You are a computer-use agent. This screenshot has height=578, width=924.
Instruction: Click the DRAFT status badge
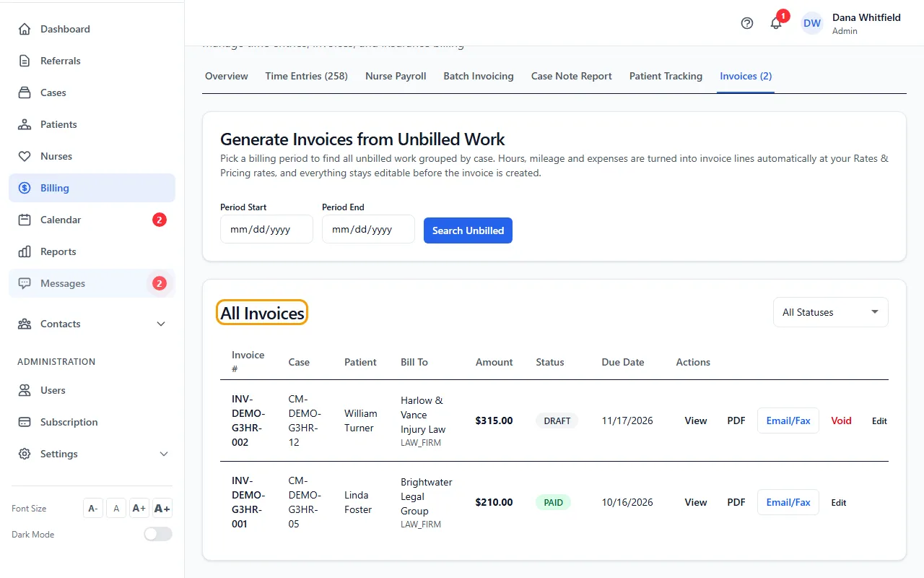[557, 420]
